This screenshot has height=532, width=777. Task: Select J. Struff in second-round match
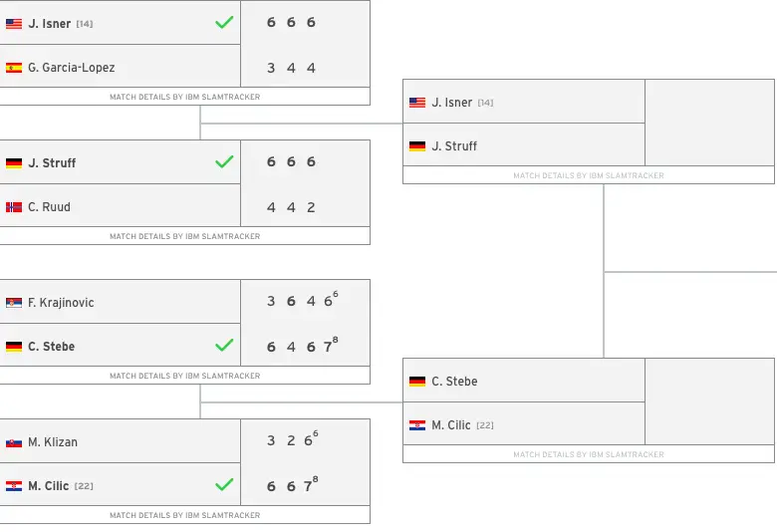454,146
